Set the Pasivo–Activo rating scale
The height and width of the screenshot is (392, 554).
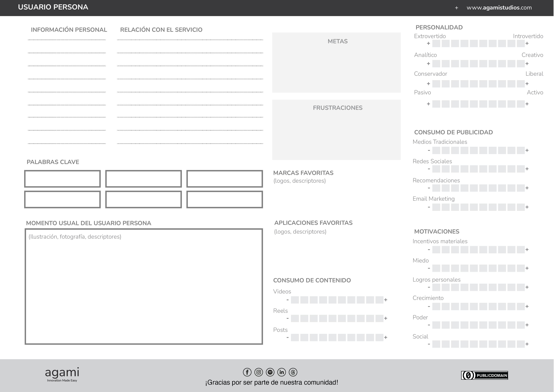click(x=478, y=104)
